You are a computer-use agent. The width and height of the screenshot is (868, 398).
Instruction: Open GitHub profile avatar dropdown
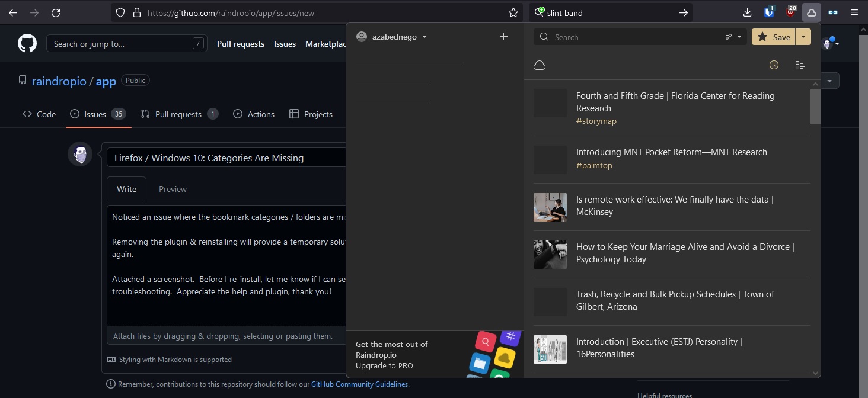click(x=831, y=43)
